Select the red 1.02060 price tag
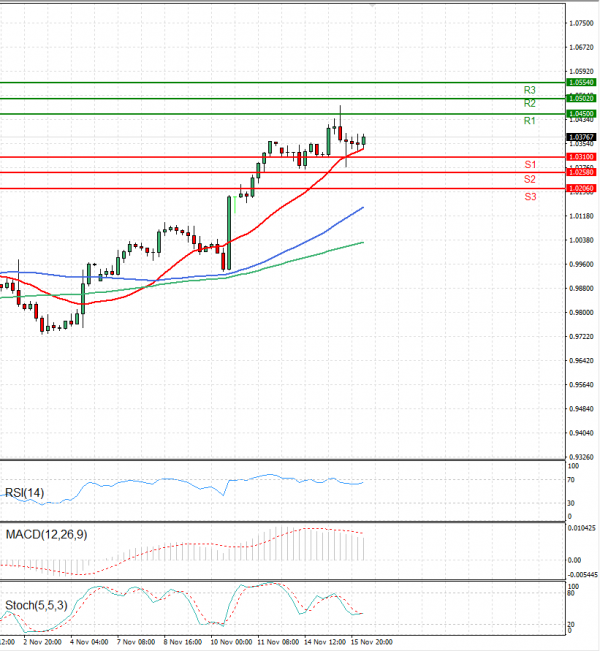 tap(581, 188)
